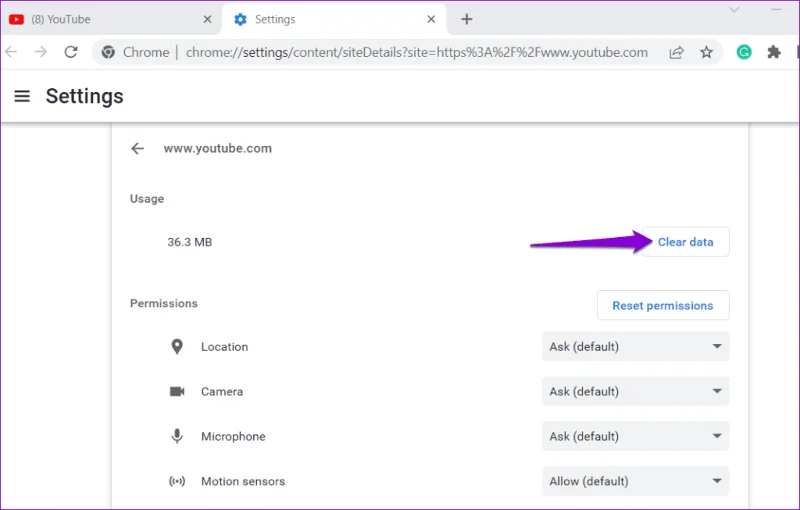The image size is (800, 510).
Task: Close the YouTube tab
Action: (x=207, y=19)
